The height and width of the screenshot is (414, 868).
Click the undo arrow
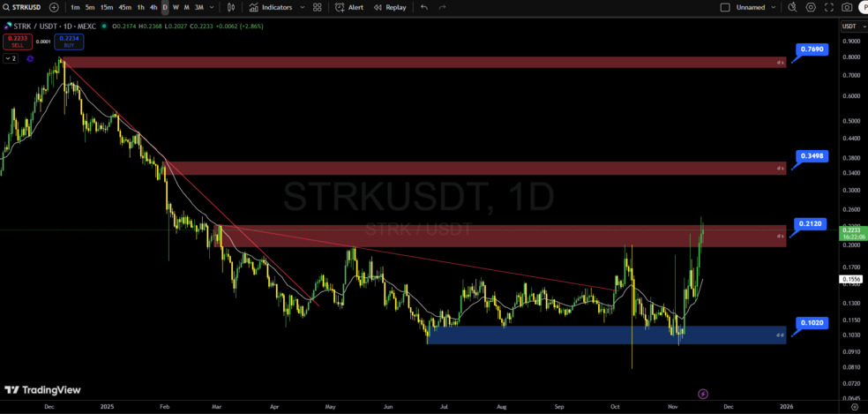pyautogui.click(x=424, y=7)
